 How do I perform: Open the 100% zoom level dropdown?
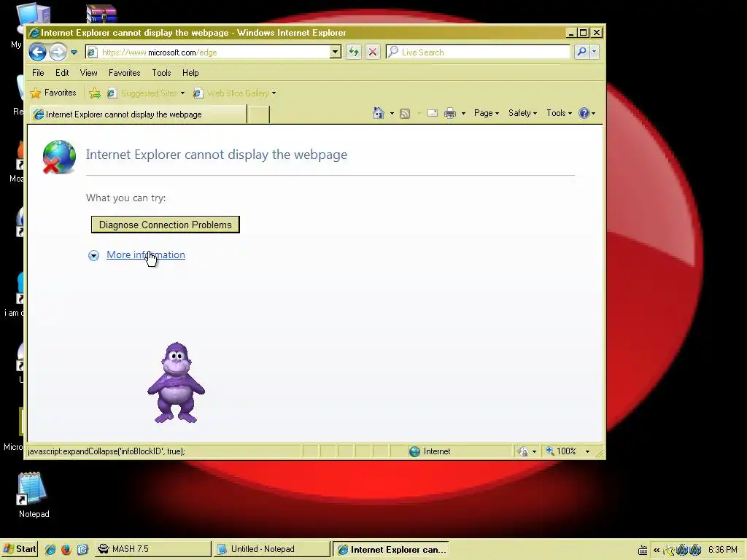point(587,451)
